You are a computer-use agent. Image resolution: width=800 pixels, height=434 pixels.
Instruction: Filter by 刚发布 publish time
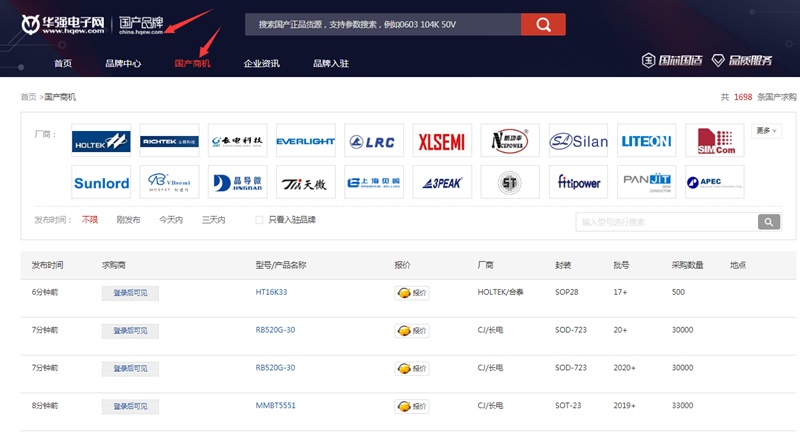pos(128,220)
